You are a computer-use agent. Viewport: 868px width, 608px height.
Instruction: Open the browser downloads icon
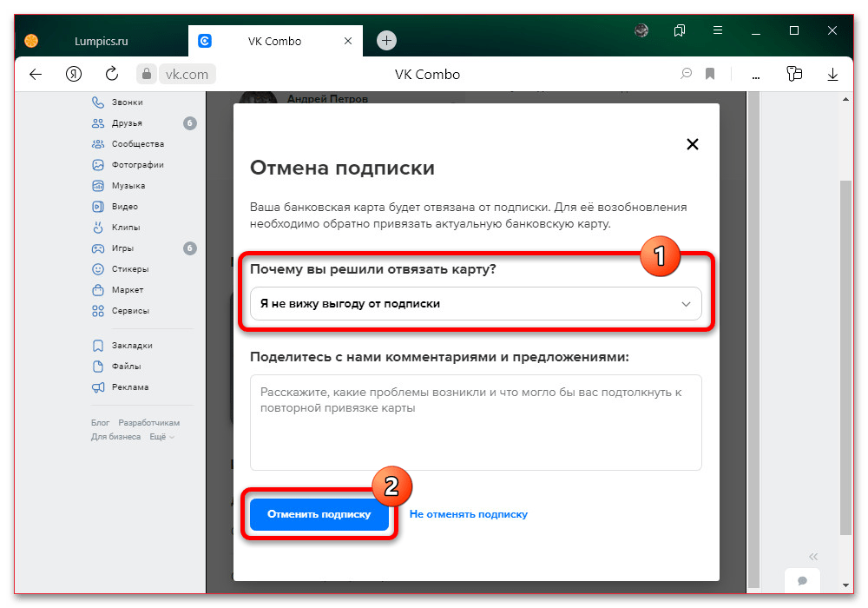tap(832, 74)
